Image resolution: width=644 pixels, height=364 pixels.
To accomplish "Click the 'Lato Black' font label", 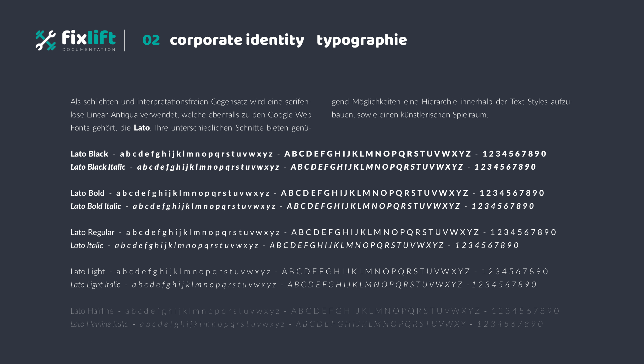I will pyautogui.click(x=89, y=154).
